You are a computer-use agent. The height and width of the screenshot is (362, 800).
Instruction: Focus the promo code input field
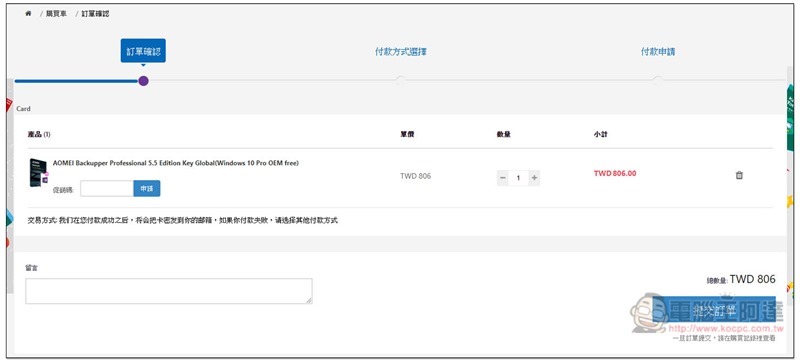coord(107,189)
